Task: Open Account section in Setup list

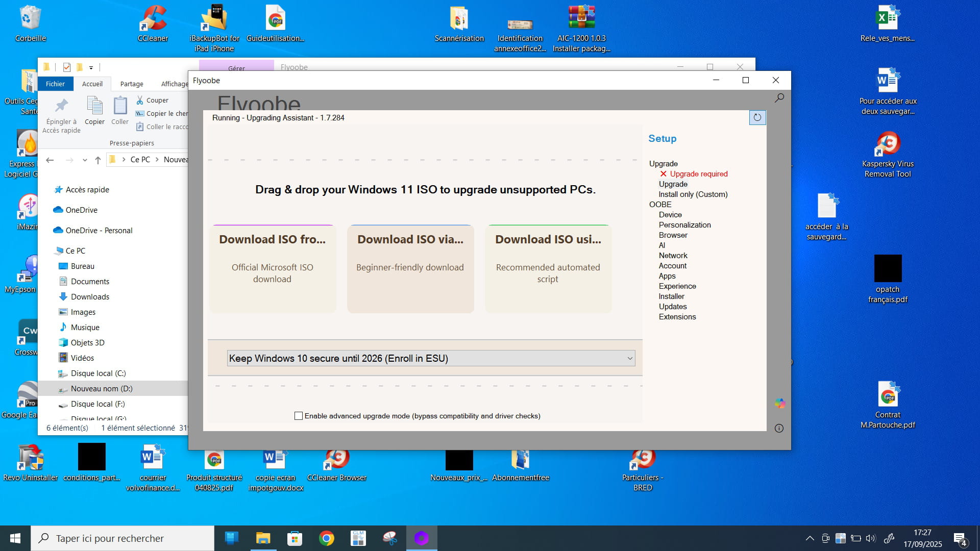Action: [672, 266]
